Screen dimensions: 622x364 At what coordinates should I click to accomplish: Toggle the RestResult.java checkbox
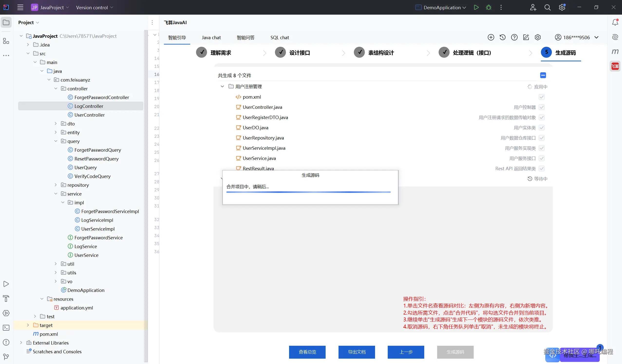coord(542,168)
